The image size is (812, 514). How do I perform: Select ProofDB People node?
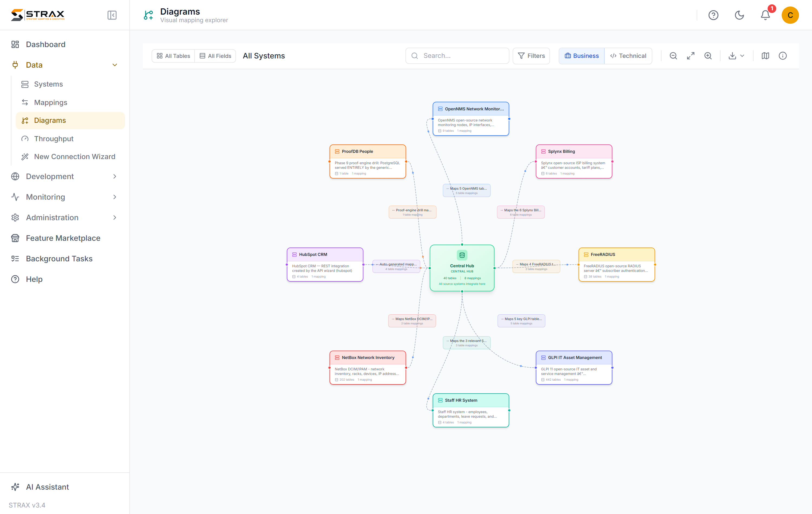point(368,162)
